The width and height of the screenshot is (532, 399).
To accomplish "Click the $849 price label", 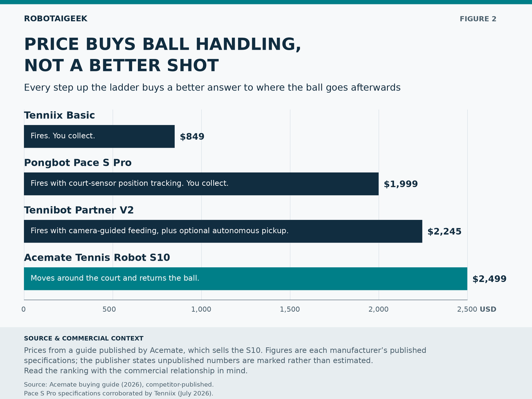I will point(192,137).
